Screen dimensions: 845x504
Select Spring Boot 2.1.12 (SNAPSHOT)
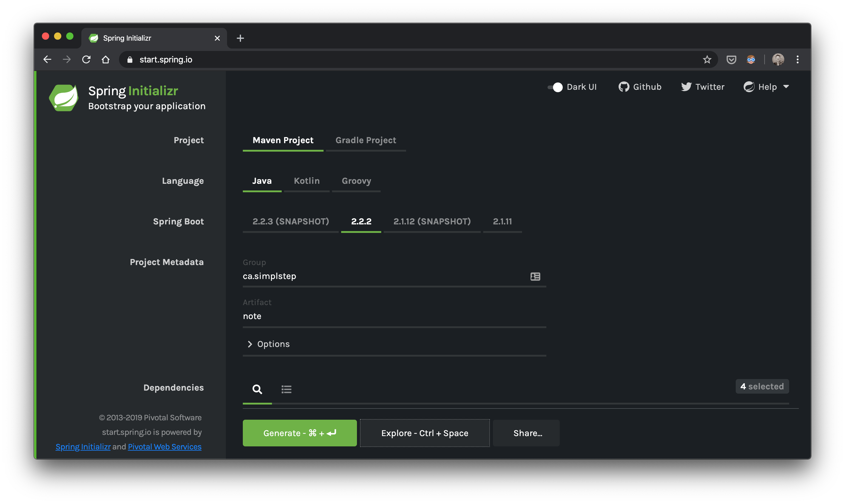432,221
